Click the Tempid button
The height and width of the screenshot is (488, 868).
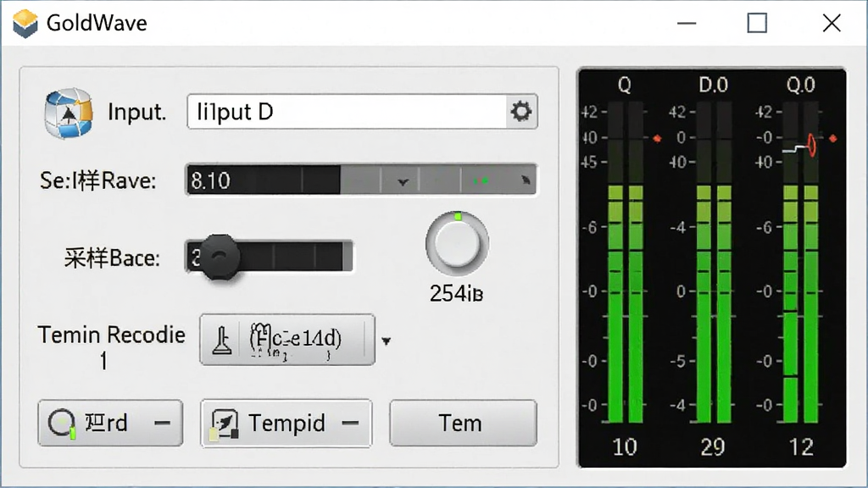coord(287,424)
